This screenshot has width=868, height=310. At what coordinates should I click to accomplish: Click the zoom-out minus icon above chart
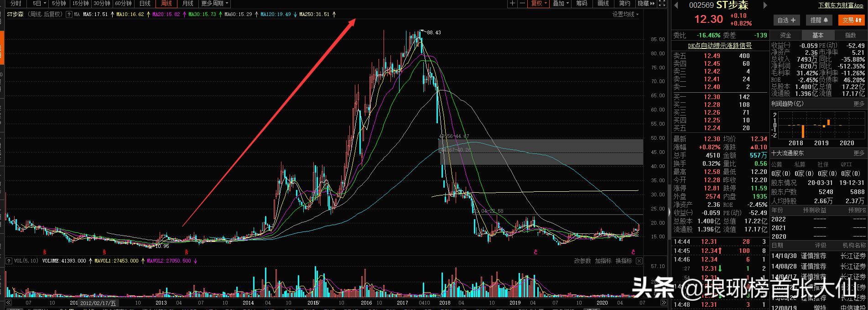point(522,4)
